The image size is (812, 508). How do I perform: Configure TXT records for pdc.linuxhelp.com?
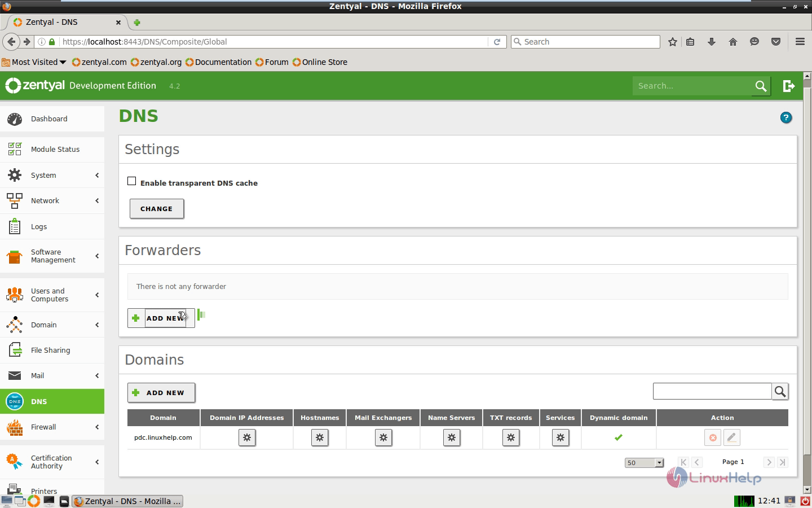[x=511, y=437]
